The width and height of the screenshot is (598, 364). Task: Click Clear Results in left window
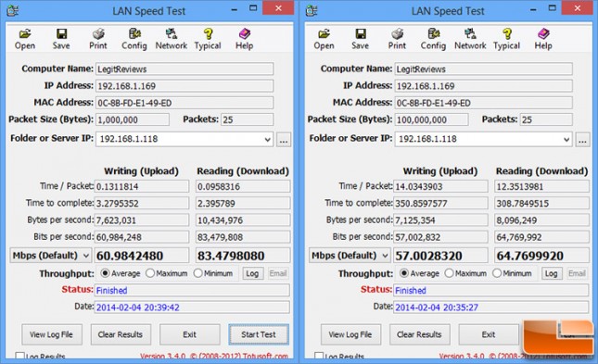tap(121, 334)
